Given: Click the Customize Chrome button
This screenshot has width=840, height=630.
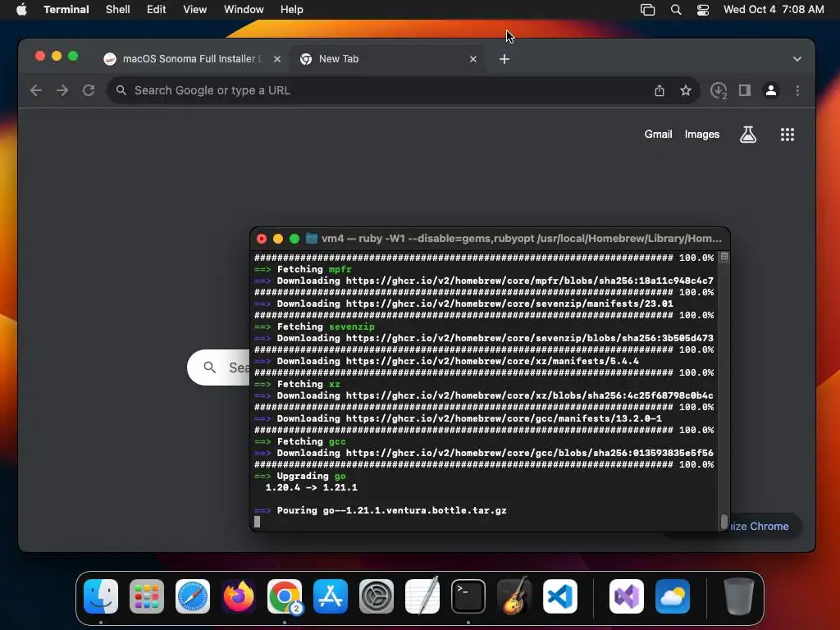Looking at the screenshot, I should (766, 527).
